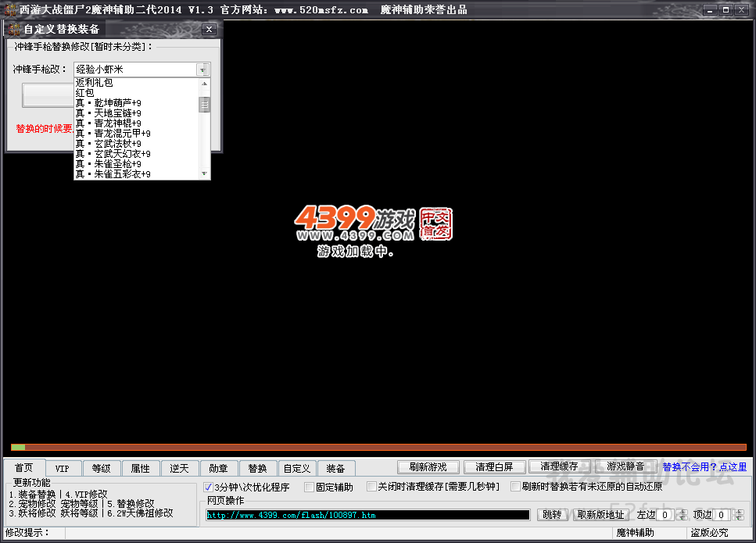The height and width of the screenshot is (543, 756).
Task: Open the 装备 tab
Action: click(335, 468)
